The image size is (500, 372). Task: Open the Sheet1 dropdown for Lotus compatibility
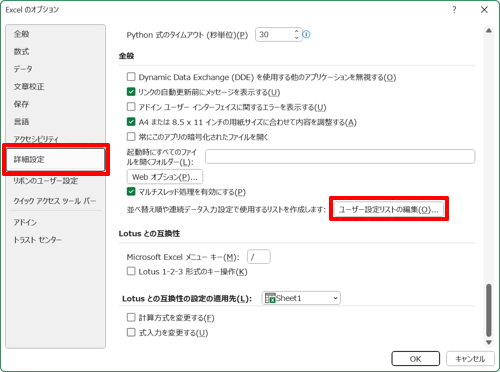click(x=301, y=298)
